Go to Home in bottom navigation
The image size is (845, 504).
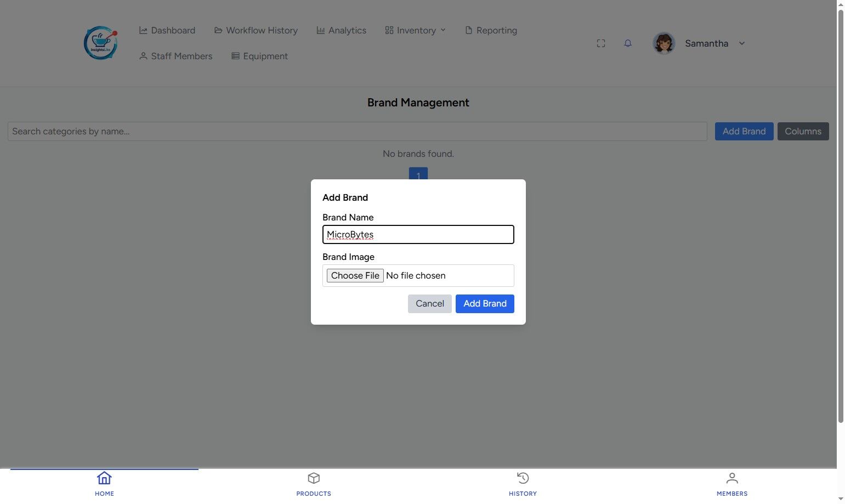coord(104,484)
